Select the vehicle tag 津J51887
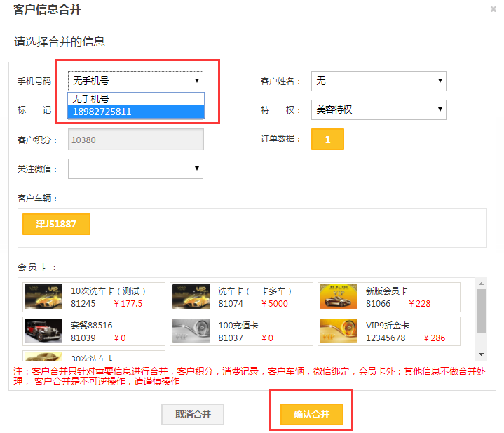This screenshot has width=504, height=433. (56, 225)
